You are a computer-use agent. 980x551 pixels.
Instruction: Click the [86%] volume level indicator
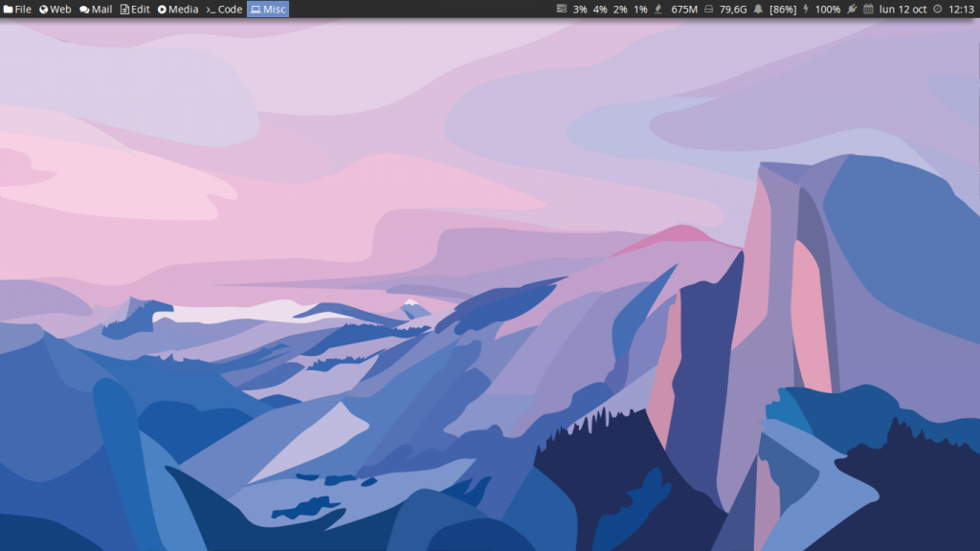click(783, 10)
